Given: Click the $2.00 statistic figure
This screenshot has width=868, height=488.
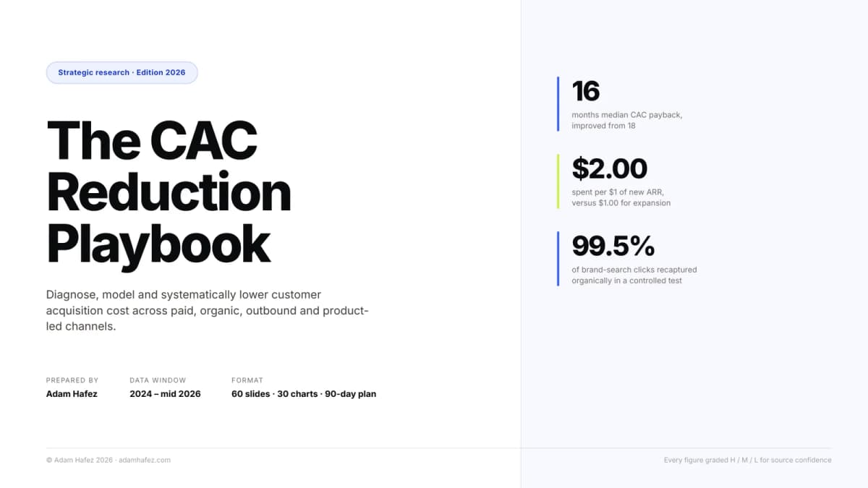Looking at the screenshot, I should [609, 168].
